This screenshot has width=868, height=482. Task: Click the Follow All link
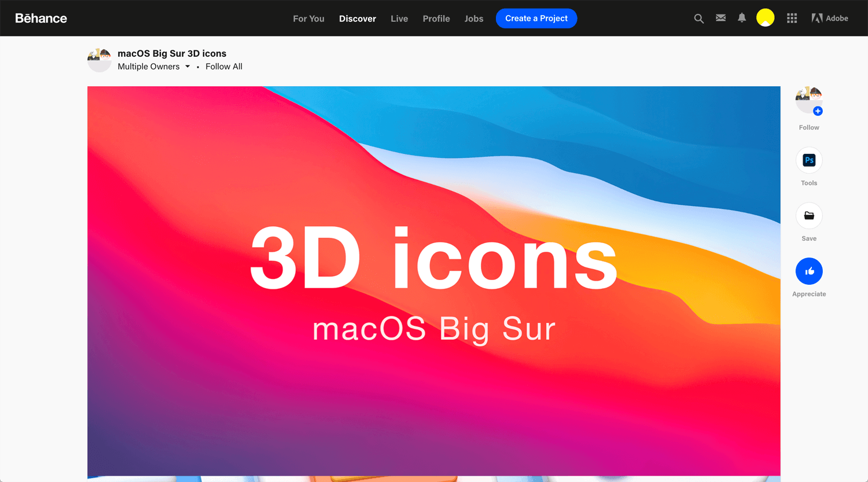[224, 67]
